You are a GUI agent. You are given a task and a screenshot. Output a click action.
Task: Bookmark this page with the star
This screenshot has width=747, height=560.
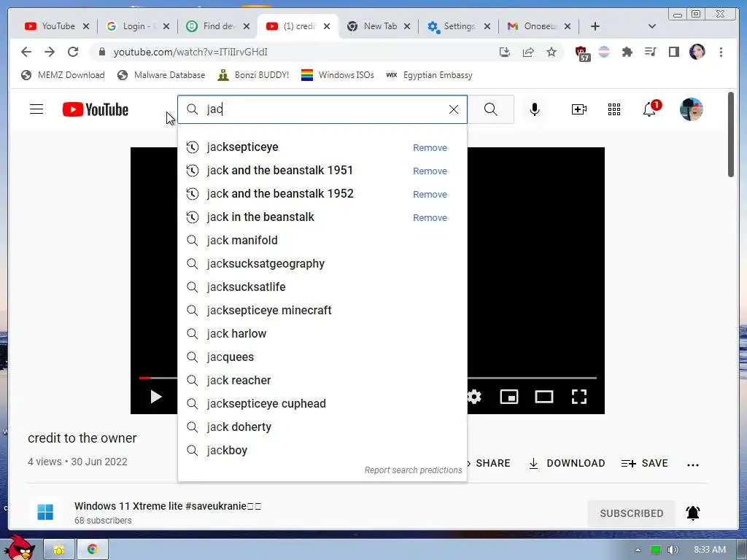click(551, 52)
